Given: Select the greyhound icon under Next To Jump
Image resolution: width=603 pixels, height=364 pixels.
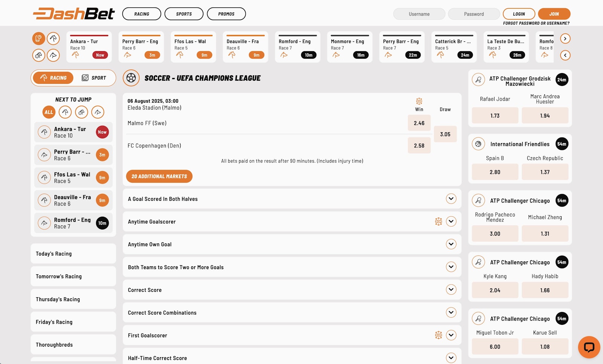Looking at the screenshot, I should point(98,112).
